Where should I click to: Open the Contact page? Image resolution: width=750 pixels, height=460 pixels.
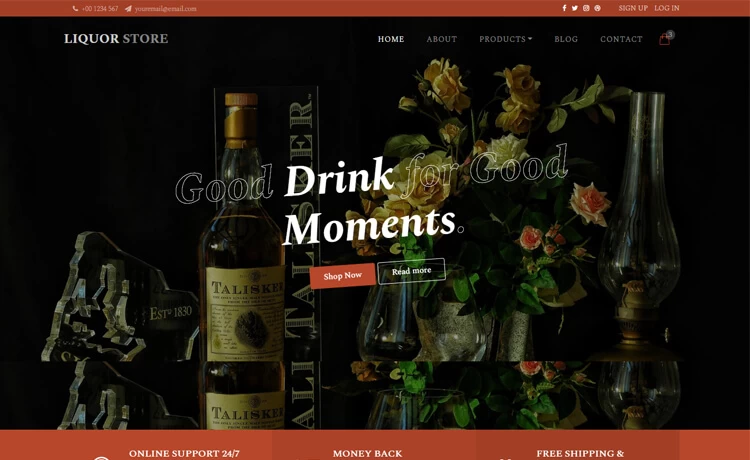[621, 39]
